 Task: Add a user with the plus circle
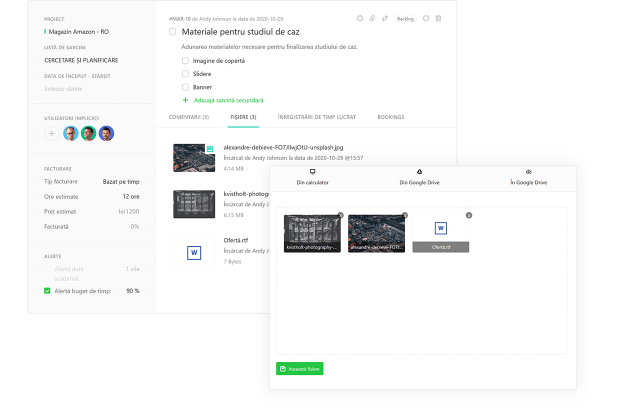[51, 133]
